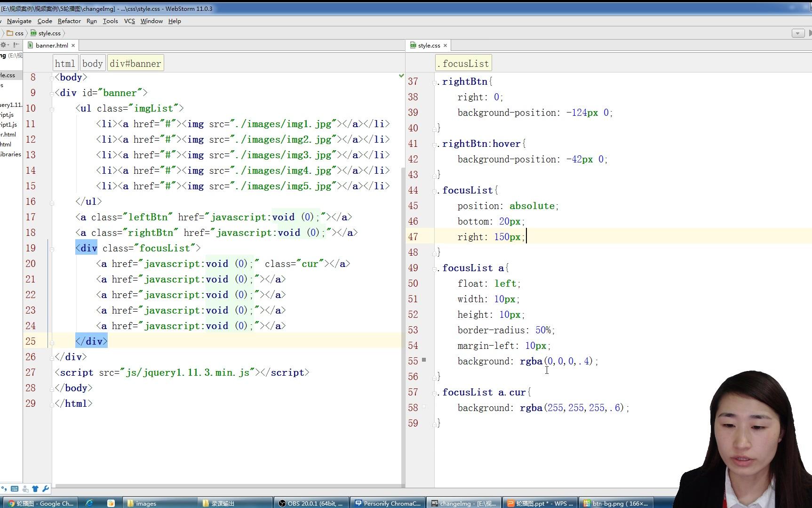This screenshot has height=508, width=812.
Task: Collapse the .focusList rule on line 44
Action: pos(434,191)
